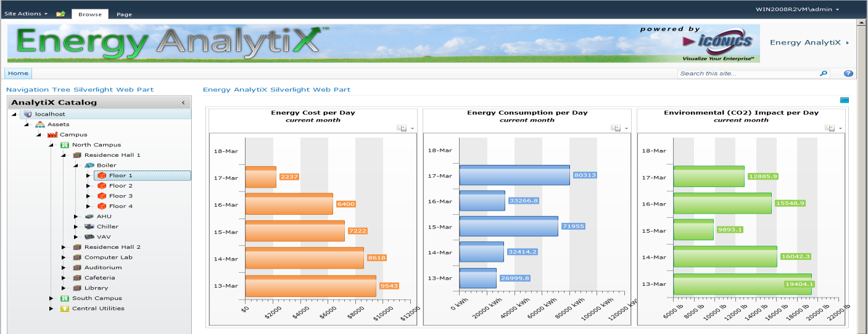Click the VAV equipment icon
The width and height of the screenshot is (868, 334).
(x=89, y=236)
